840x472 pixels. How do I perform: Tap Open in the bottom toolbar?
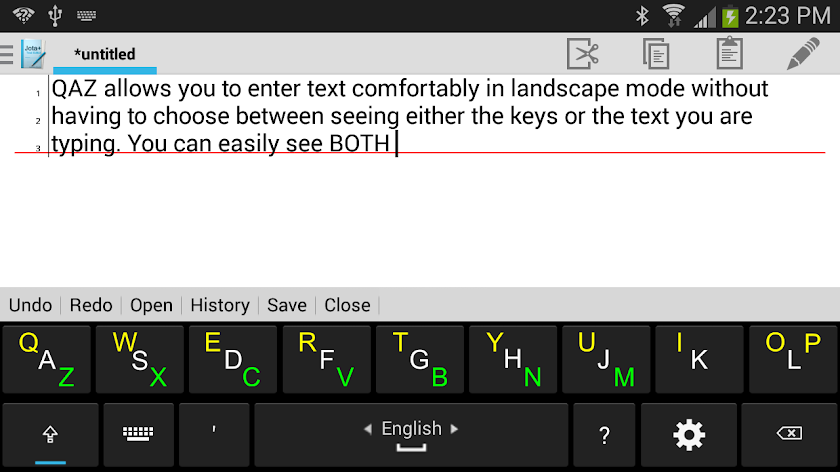152,305
